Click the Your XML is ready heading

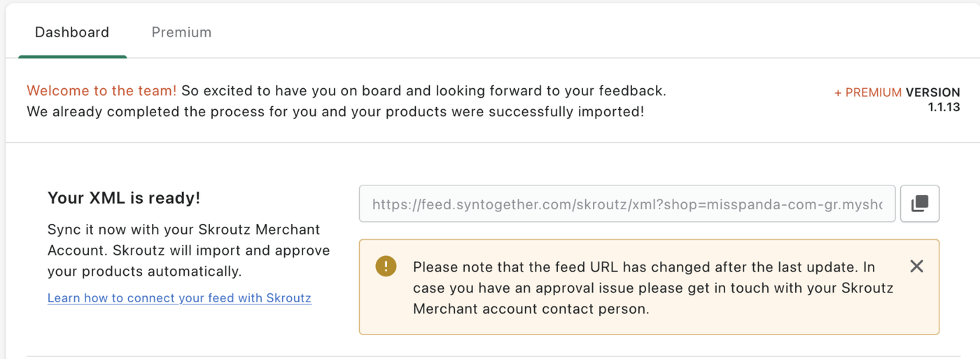124,198
